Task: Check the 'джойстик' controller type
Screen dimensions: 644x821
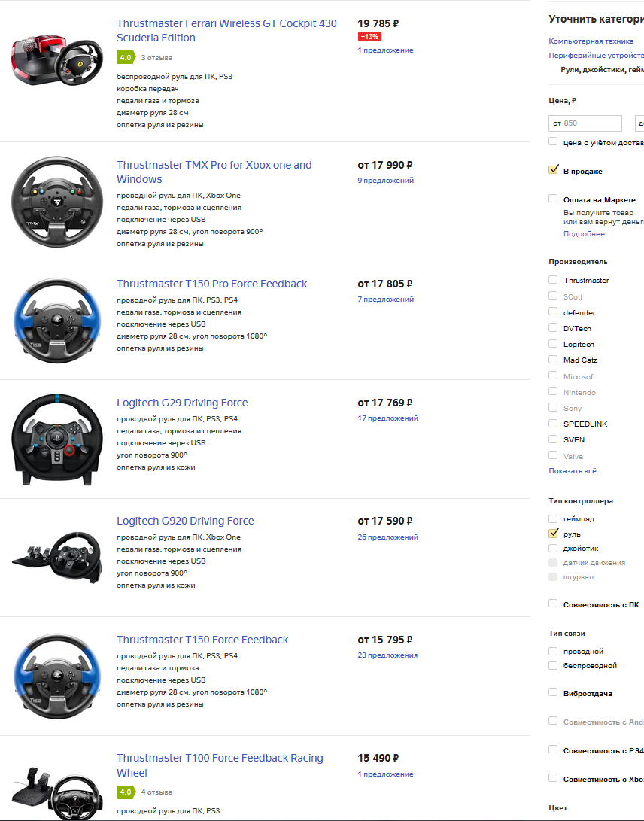Action: click(553, 548)
